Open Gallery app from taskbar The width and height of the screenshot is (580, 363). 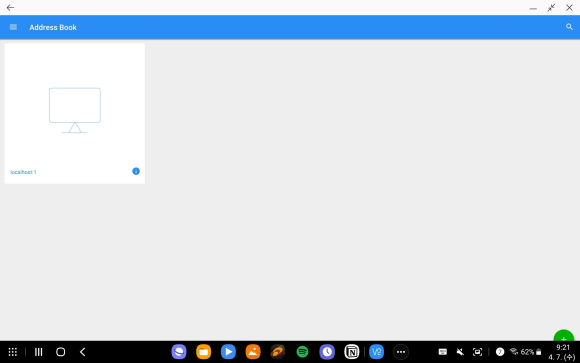tap(253, 352)
